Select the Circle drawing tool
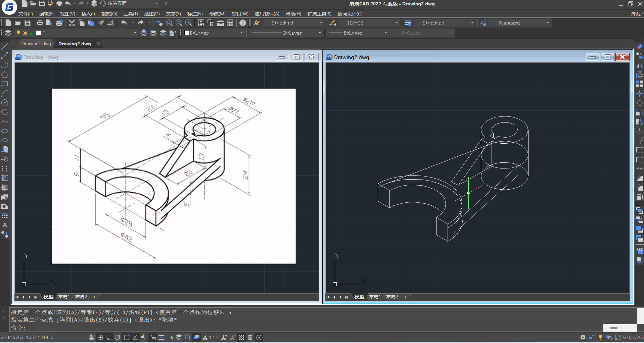 pyautogui.click(x=5, y=103)
